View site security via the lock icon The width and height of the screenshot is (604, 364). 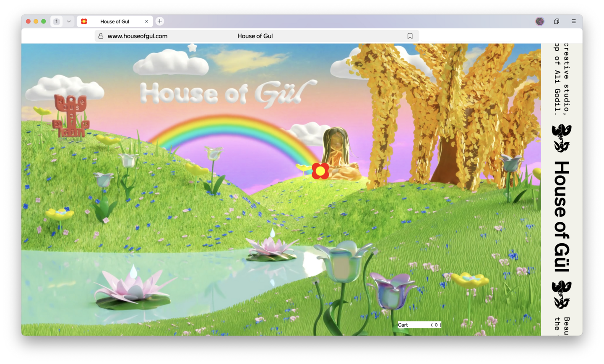pyautogui.click(x=101, y=36)
